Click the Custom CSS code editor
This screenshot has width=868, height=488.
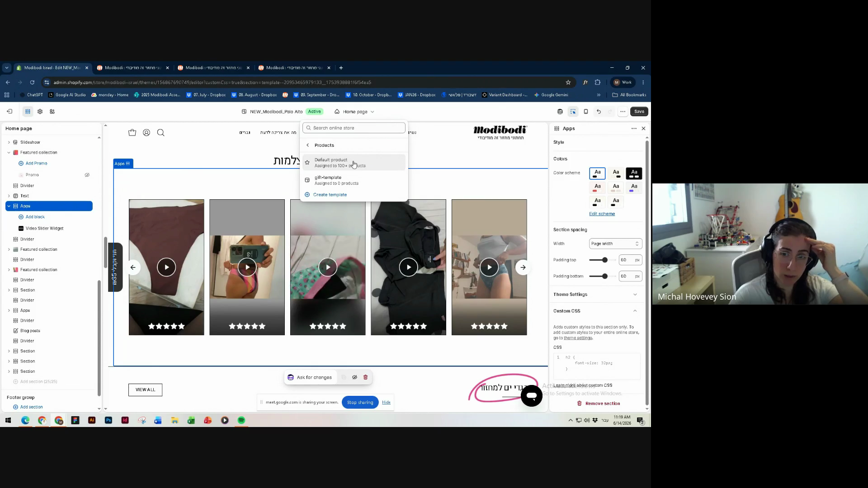pos(597,366)
